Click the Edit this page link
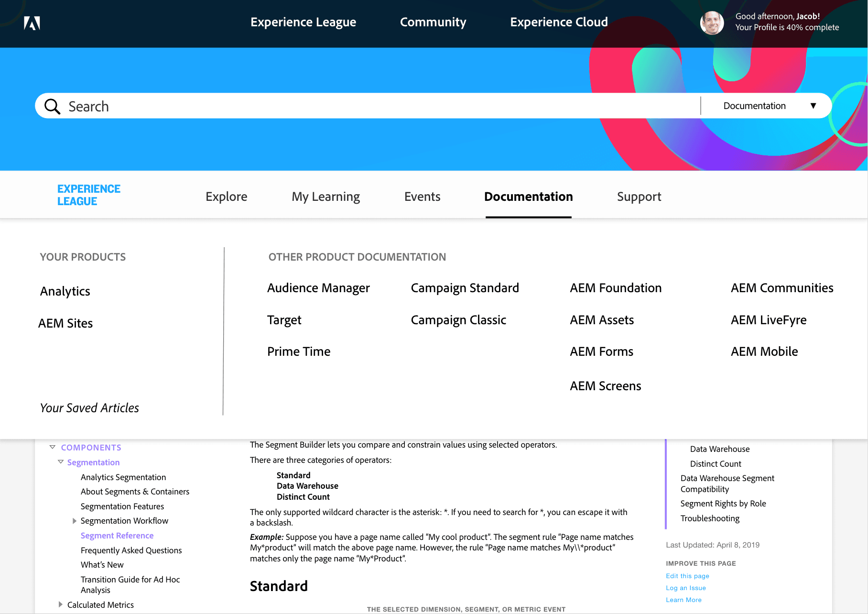This screenshot has height=614, width=868. tap(687, 576)
